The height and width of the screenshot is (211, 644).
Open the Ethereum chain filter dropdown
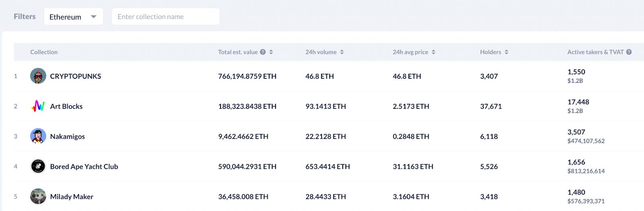[74, 16]
